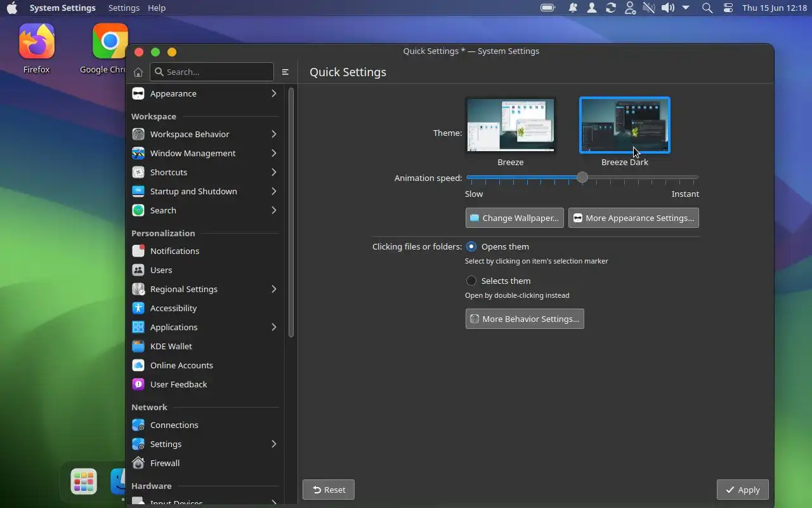812x508 pixels.
Task: Open the sidebar hamburger menu
Action: (285, 72)
